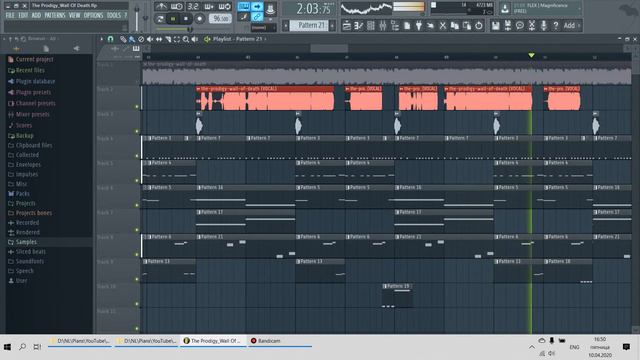The width and height of the screenshot is (640, 360).
Task: Toggle loop recording button
Action: coord(224,7)
